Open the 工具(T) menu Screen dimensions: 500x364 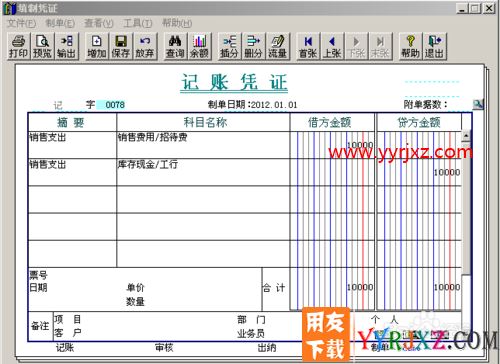(138, 23)
